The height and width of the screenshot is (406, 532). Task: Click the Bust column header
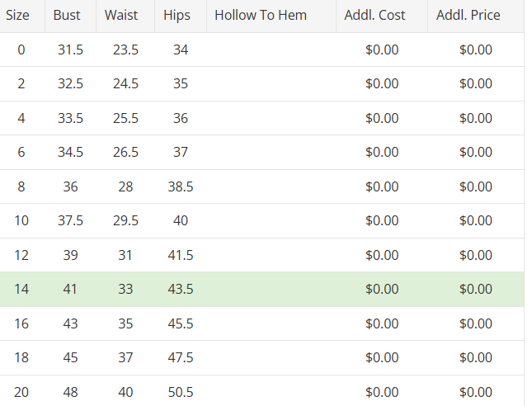(67, 16)
